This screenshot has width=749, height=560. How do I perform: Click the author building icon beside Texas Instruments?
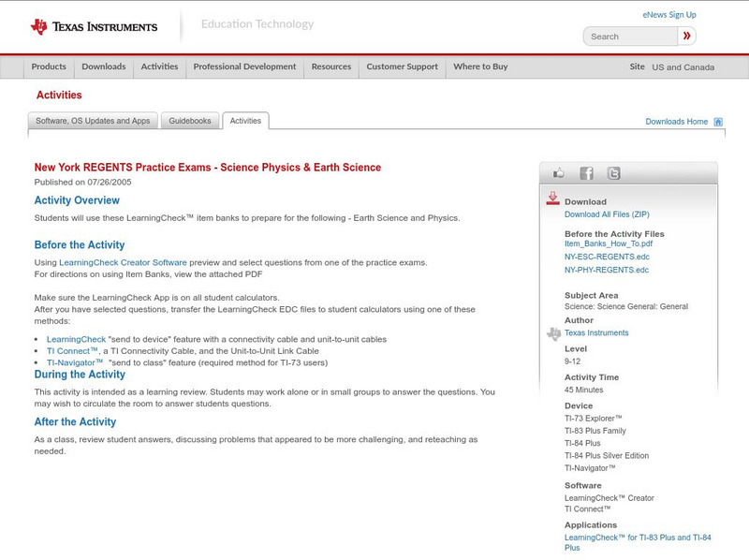[552, 332]
